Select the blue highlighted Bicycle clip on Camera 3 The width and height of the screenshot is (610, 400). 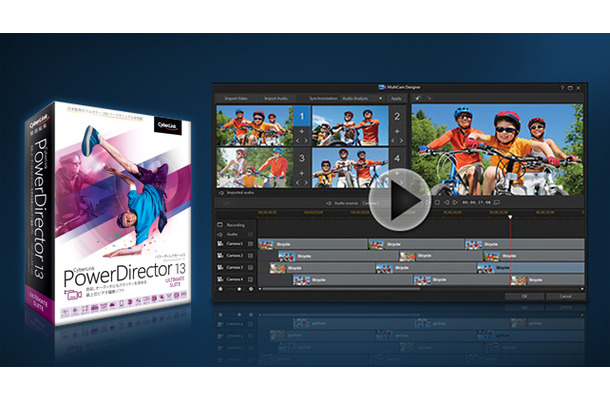pyautogui.click(x=531, y=268)
